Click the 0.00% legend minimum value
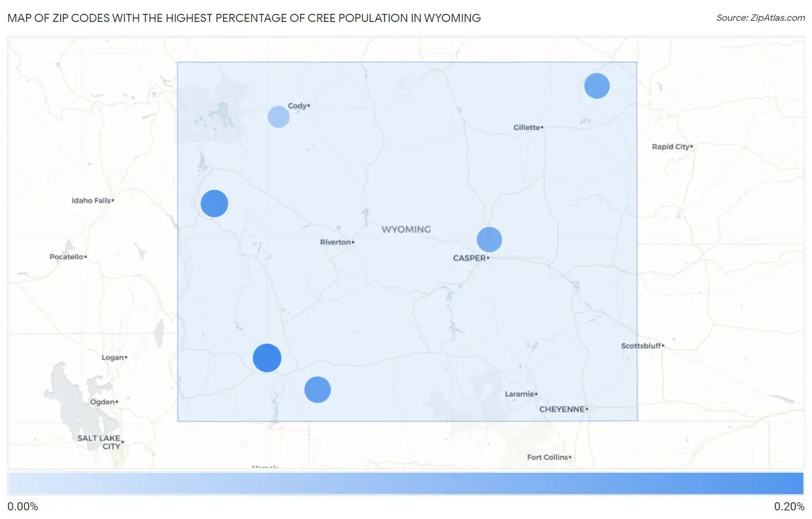 tap(23, 507)
